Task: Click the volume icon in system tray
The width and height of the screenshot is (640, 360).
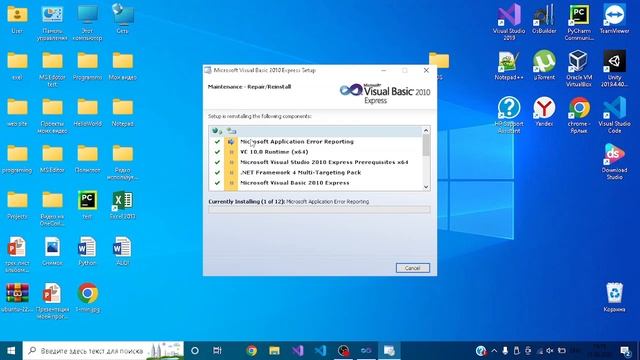Action: (x=550, y=351)
